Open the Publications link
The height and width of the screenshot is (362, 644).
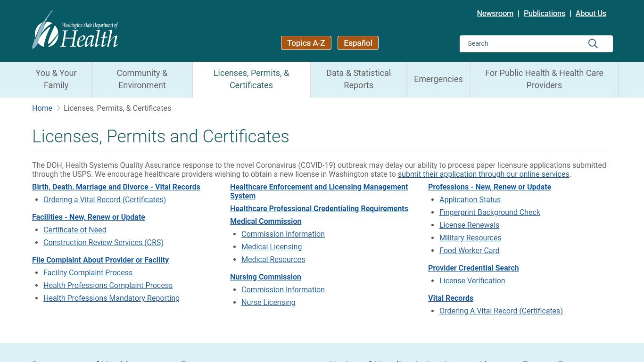545,13
